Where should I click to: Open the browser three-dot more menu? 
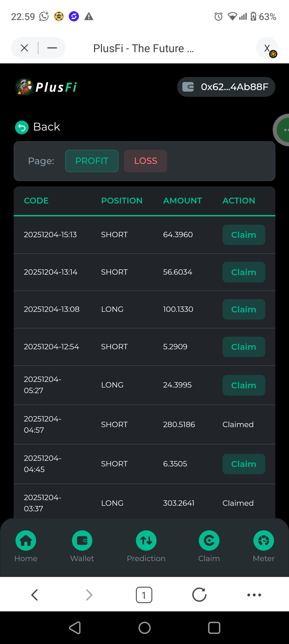pyautogui.click(x=254, y=595)
